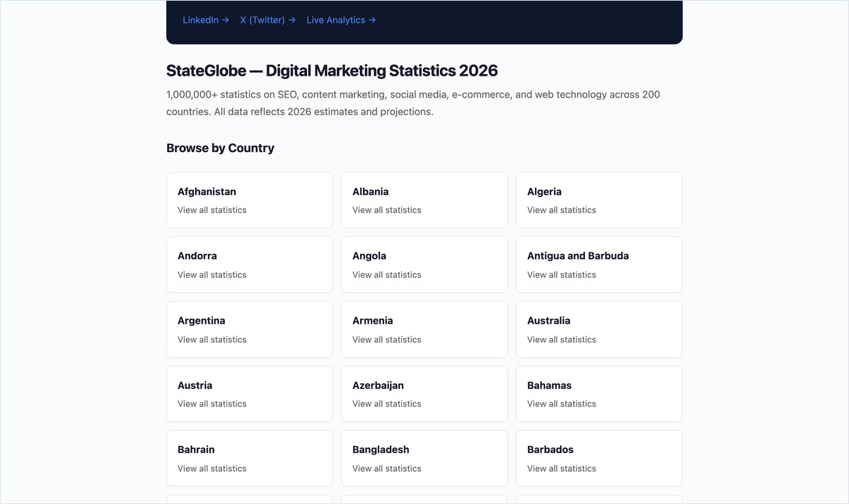Click the StateGlobe Digital Marketing Statistics 2026 heading
Screen dimensions: 849x504
332,71
